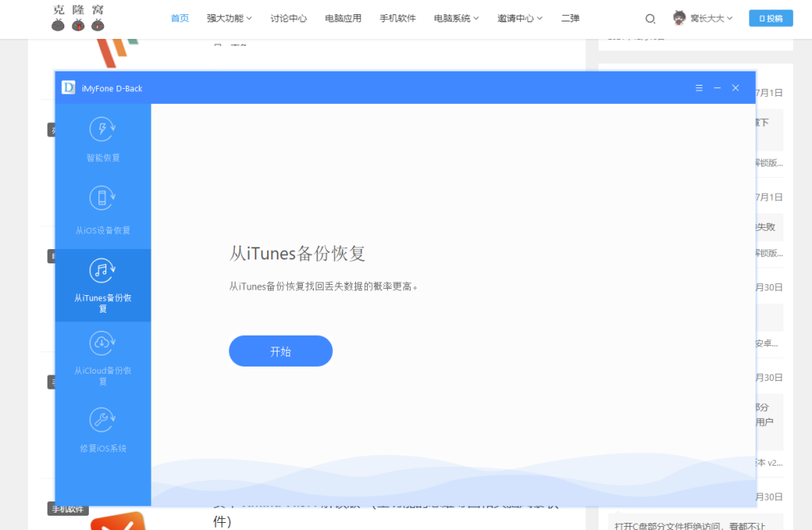Open the 讨论中心 menu item
This screenshot has width=812, height=530.
289,18
